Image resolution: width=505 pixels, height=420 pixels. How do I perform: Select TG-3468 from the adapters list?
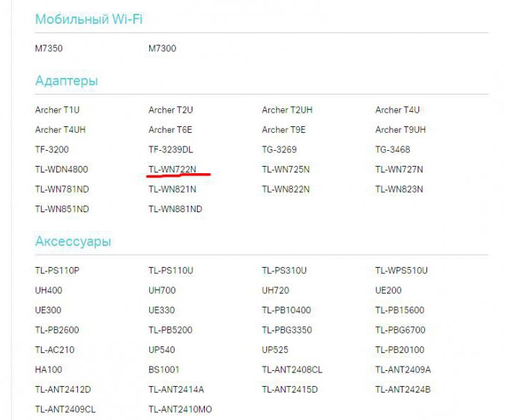coord(392,149)
